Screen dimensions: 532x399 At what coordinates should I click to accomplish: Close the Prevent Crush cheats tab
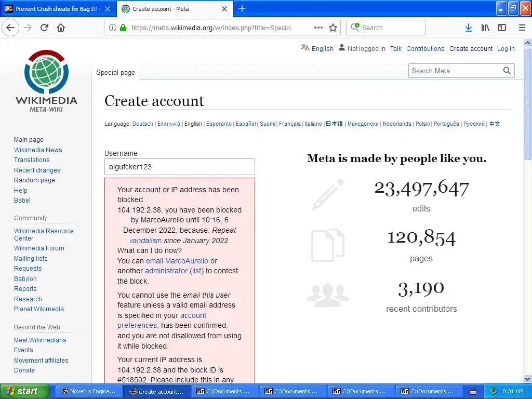point(108,9)
